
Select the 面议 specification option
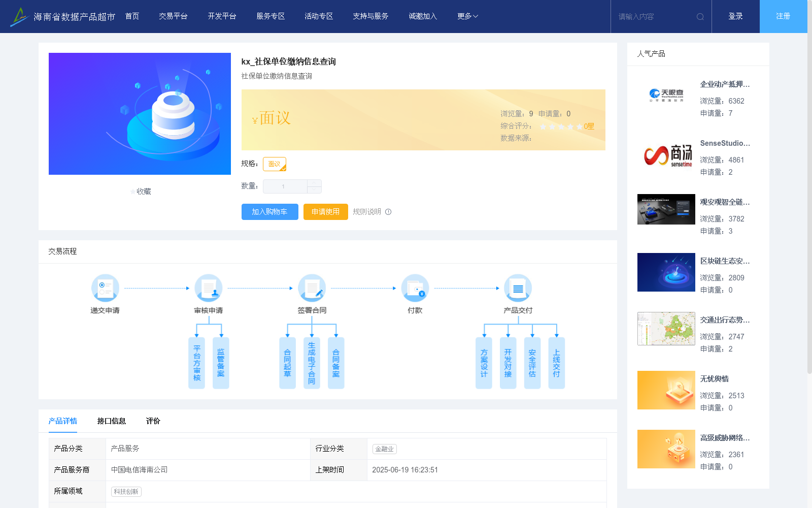click(275, 164)
